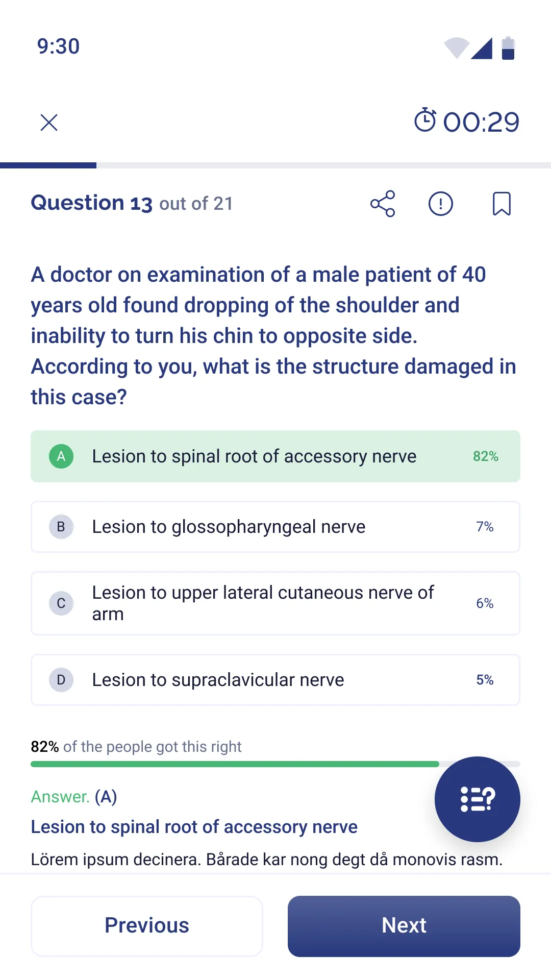Screen dimensions: 551x980
Task: Tap the battery status icon
Action: (508, 48)
